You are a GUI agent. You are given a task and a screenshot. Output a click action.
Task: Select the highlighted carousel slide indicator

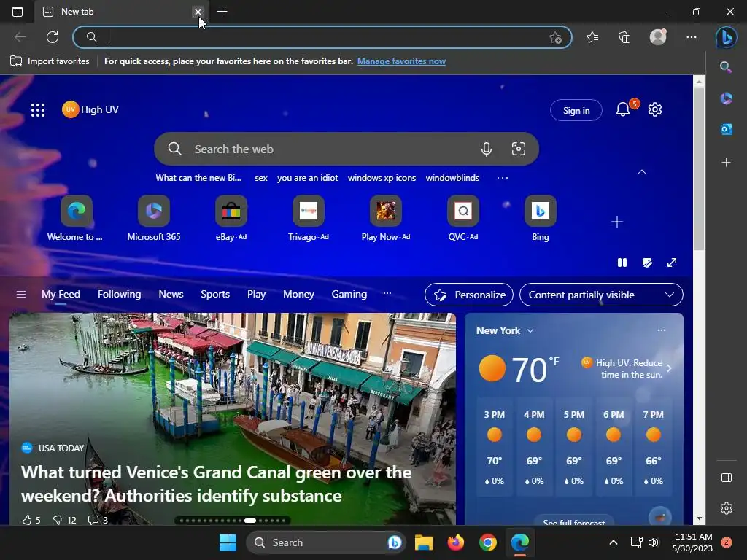pyautogui.click(x=250, y=521)
